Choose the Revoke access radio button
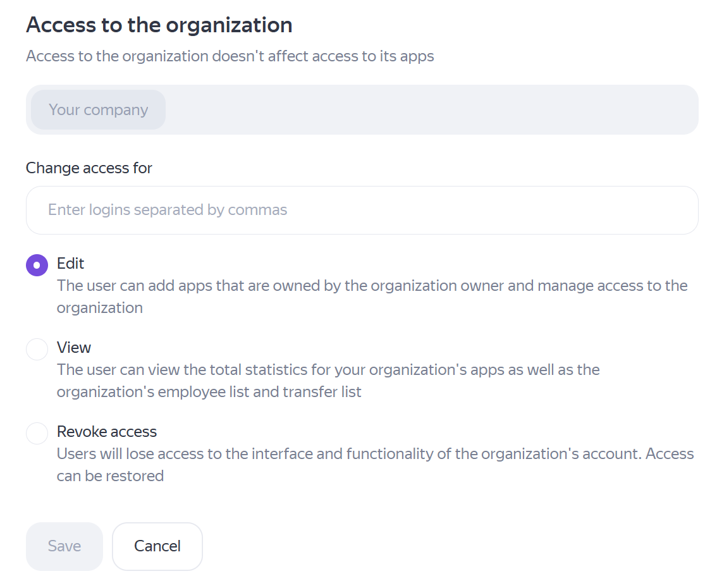The width and height of the screenshot is (717, 588). 37,433
